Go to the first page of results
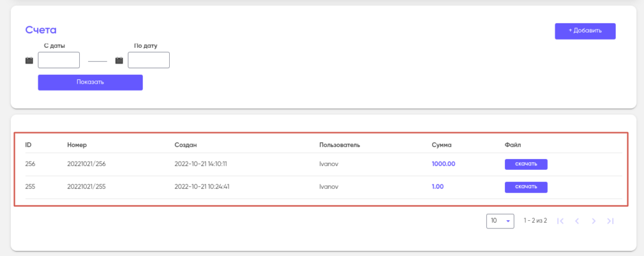The height and width of the screenshot is (256, 644). tap(560, 221)
